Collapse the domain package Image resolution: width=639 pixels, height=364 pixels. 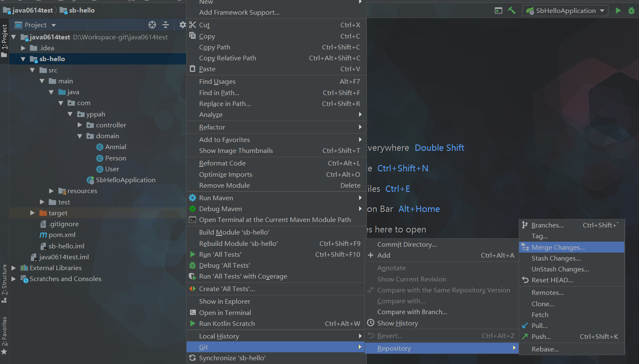tap(80, 136)
